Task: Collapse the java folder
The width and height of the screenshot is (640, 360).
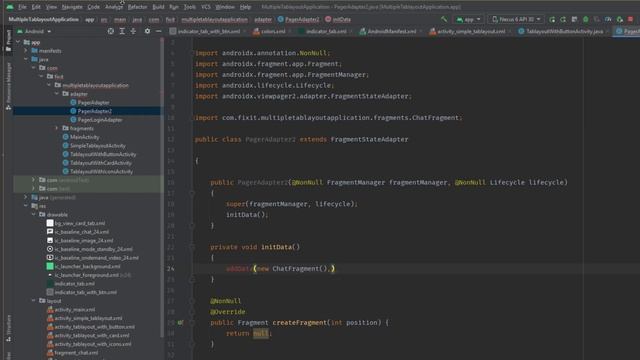Action: click(x=26, y=59)
